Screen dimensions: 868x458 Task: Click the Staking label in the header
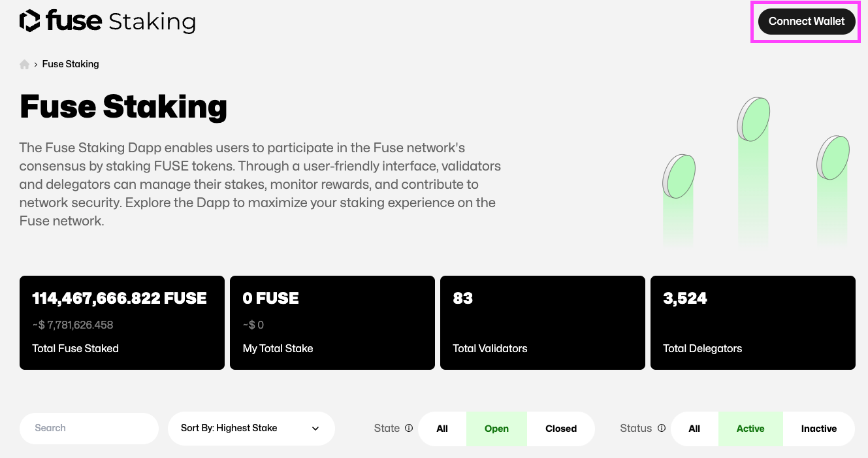pos(152,22)
